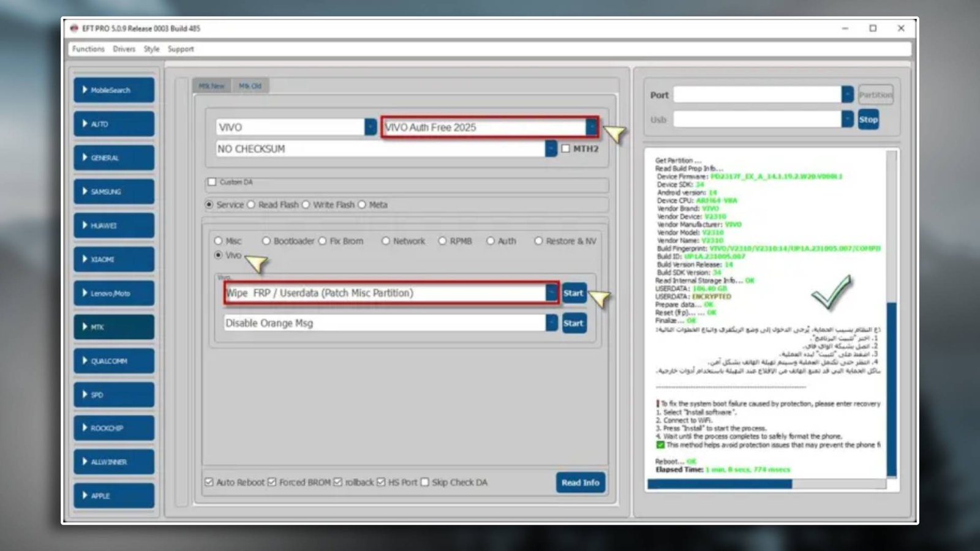Click Read Info button
The image size is (980, 551).
pos(579,482)
